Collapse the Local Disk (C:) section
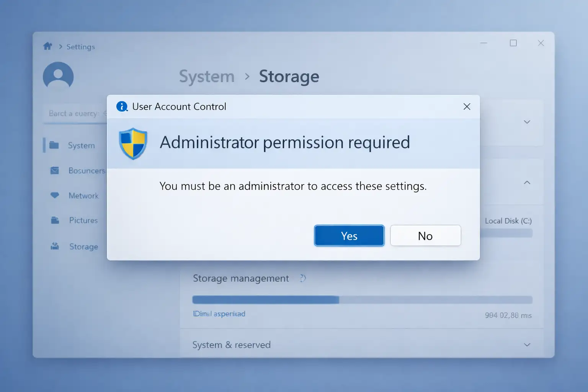Screen dimensions: 588x392 527,183
